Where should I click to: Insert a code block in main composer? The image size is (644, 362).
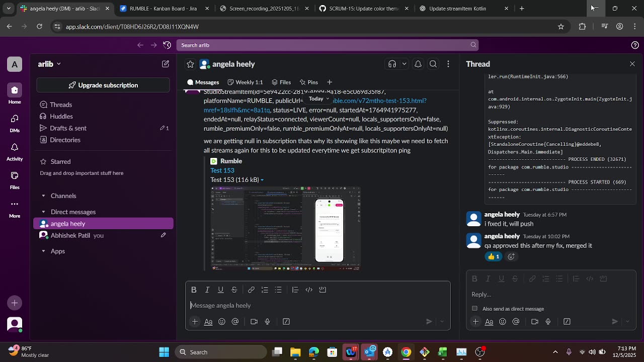coord(323,290)
